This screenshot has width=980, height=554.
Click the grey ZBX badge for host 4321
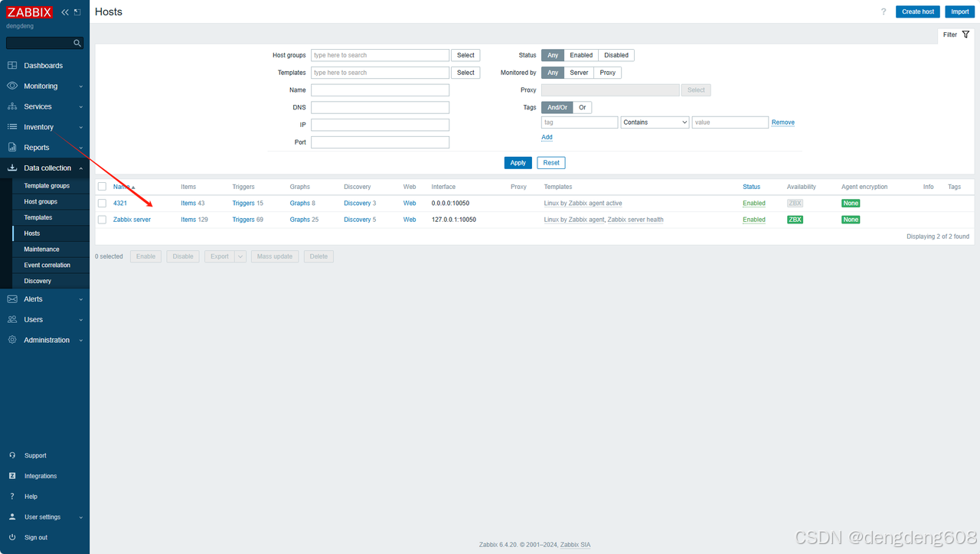(795, 204)
